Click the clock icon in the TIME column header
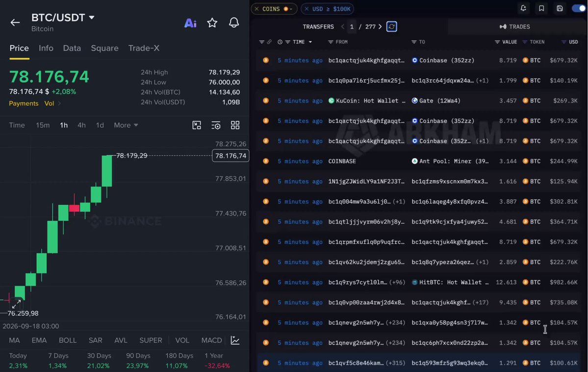The image size is (588, 372). click(x=280, y=42)
